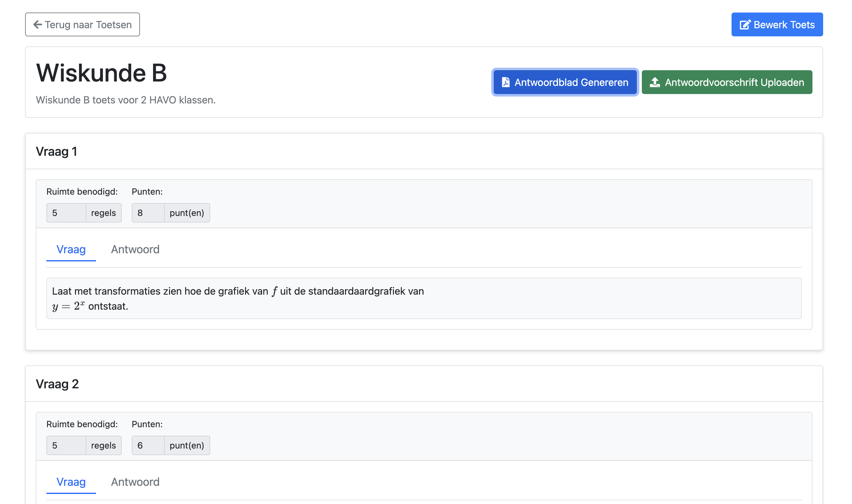Click the description 'Wiskunde B toets voor 2 HAVO klassen.'
Viewport: 852px width, 504px height.
tap(126, 100)
